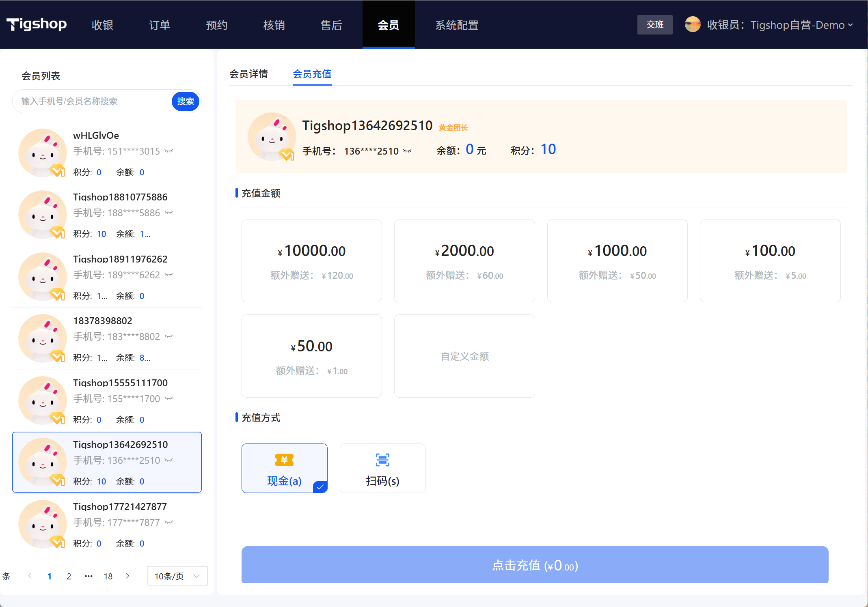
Task: Click the next page arrow in pagination
Action: click(x=127, y=576)
